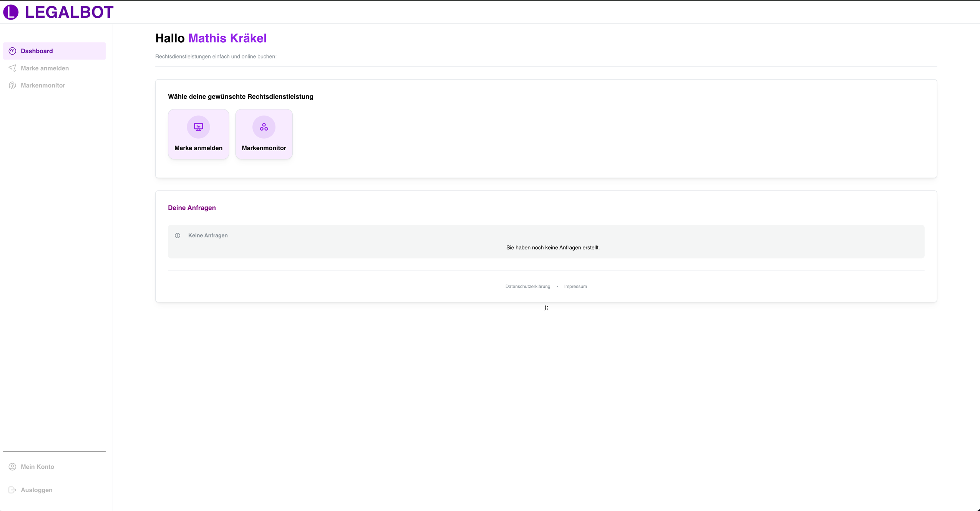
Task: Open Dashboard in the sidebar
Action: click(x=54, y=51)
